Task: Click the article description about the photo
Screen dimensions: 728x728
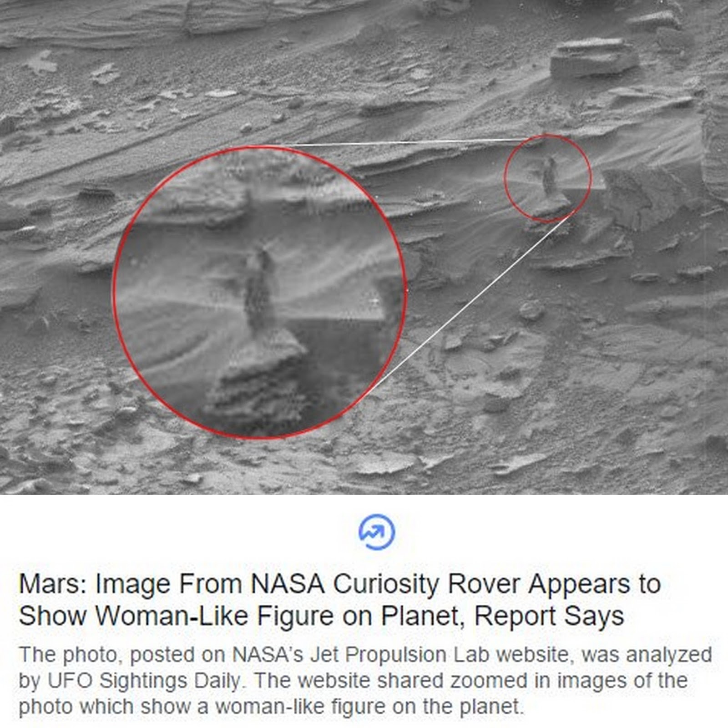Action: (x=365, y=681)
